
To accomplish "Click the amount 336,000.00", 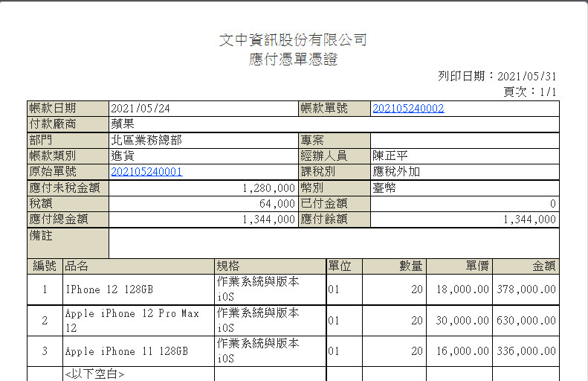I will [526, 351].
